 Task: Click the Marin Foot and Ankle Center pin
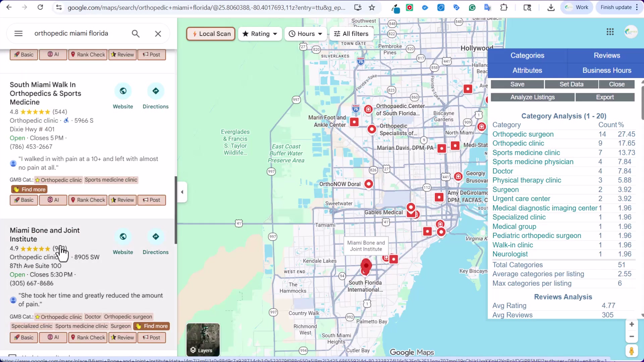coord(354,122)
